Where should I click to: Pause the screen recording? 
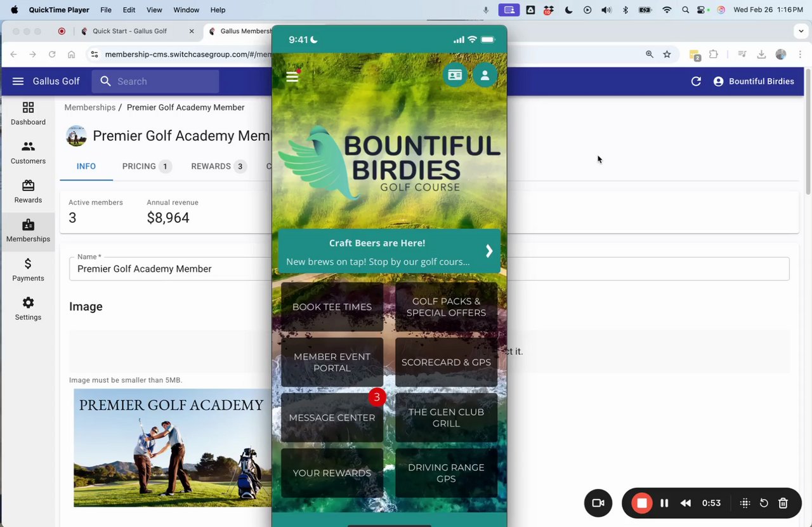click(664, 503)
